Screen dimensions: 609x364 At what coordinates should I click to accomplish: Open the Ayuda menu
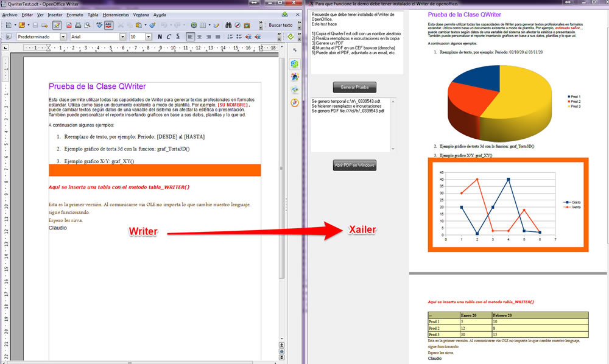coord(160,15)
